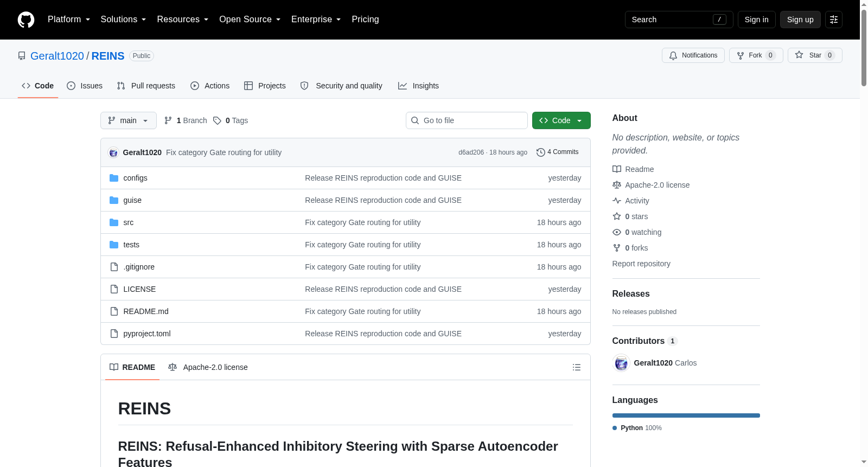Open the pyproject.toml file name
The width and height of the screenshot is (868, 467).
pos(147,334)
